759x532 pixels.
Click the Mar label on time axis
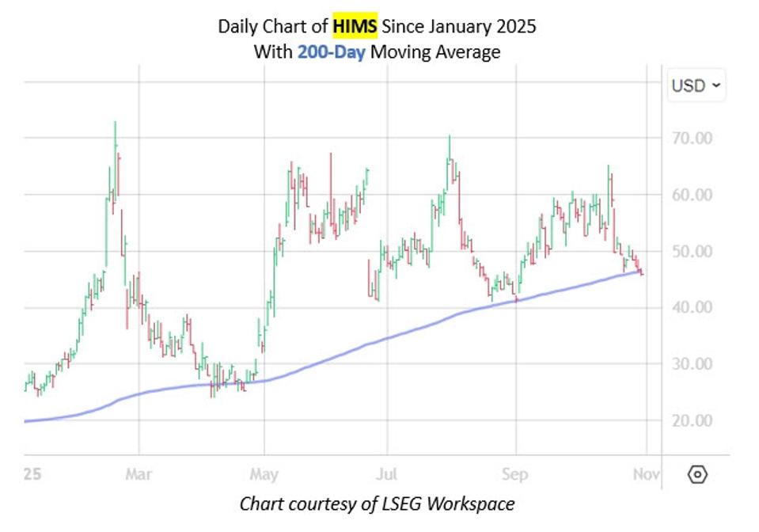coord(139,475)
